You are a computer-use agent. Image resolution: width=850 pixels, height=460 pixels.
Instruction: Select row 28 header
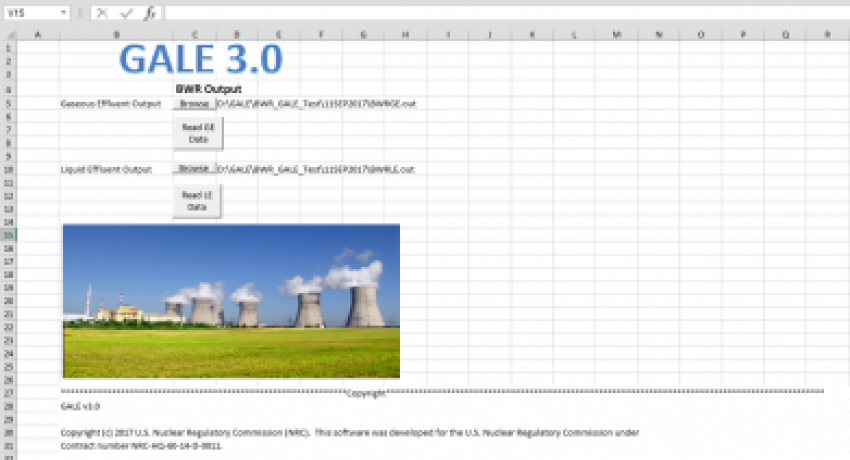(x=8, y=406)
